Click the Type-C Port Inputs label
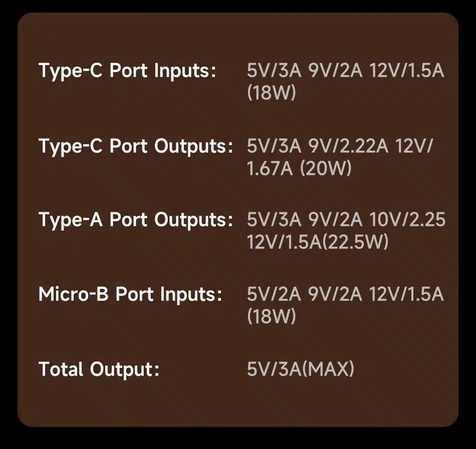 pos(127,71)
